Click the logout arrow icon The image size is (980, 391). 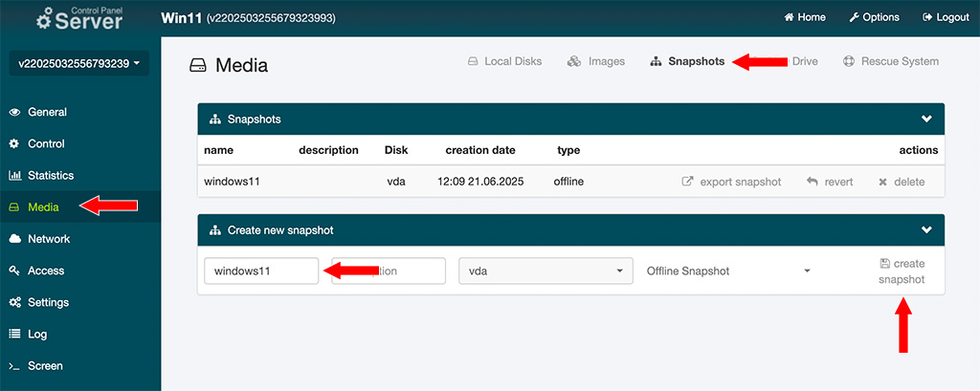click(x=927, y=17)
